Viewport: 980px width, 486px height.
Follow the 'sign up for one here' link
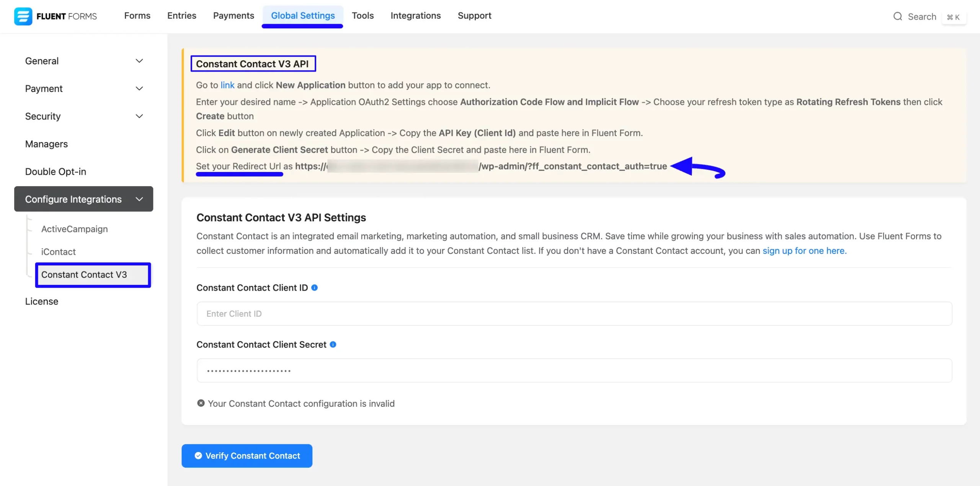tap(804, 250)
